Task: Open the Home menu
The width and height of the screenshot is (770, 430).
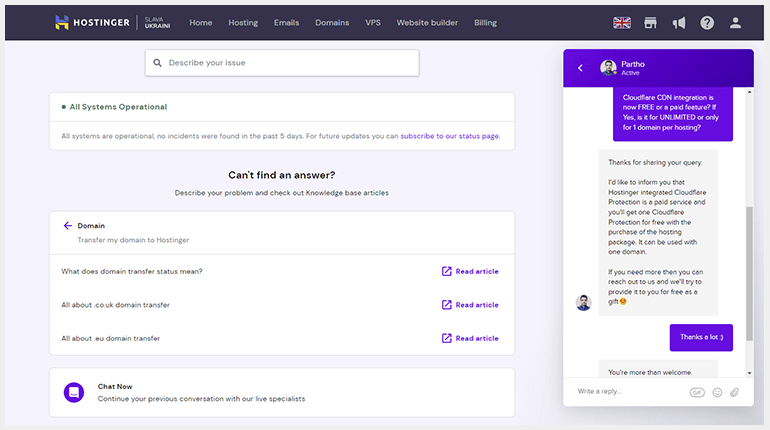Action: click(201, 23)
